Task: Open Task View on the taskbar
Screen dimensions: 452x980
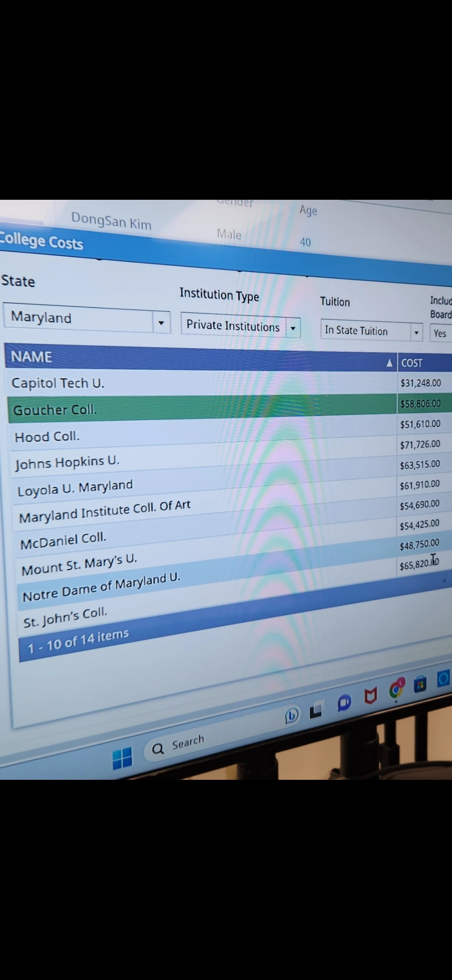Action: [316, 710]
